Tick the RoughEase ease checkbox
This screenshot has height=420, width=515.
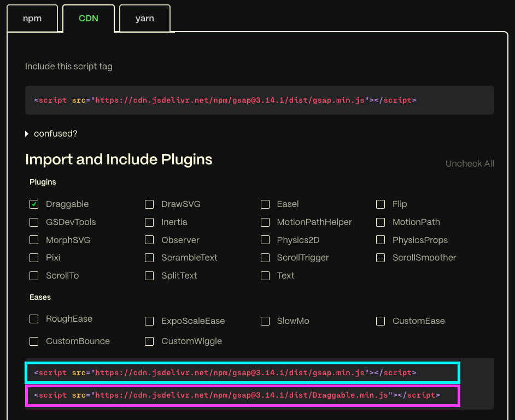(34, 319)
